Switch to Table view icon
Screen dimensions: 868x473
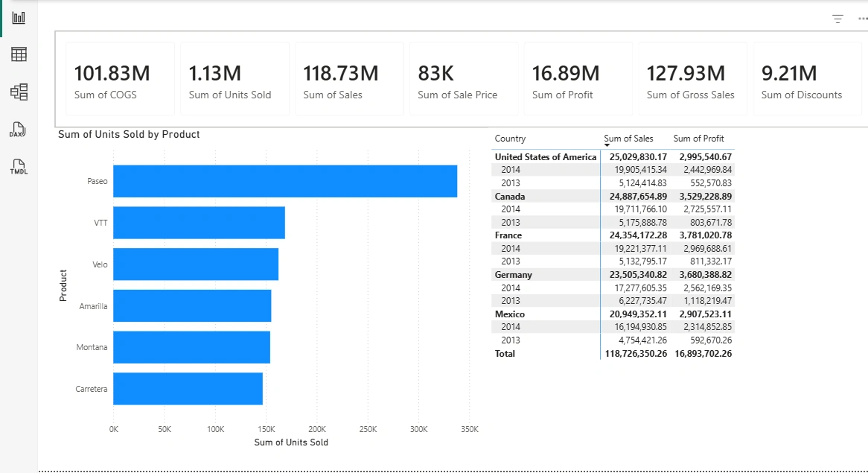point(19,54)
